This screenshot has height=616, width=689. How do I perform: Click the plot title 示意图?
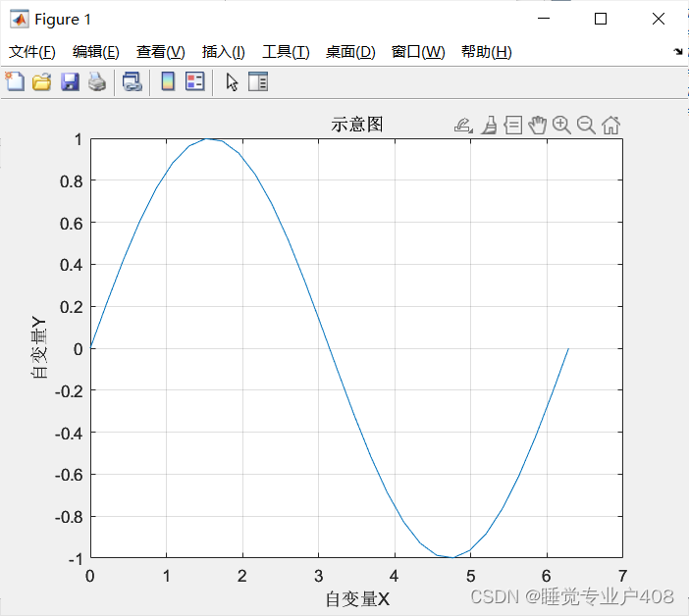coord(357,125)
